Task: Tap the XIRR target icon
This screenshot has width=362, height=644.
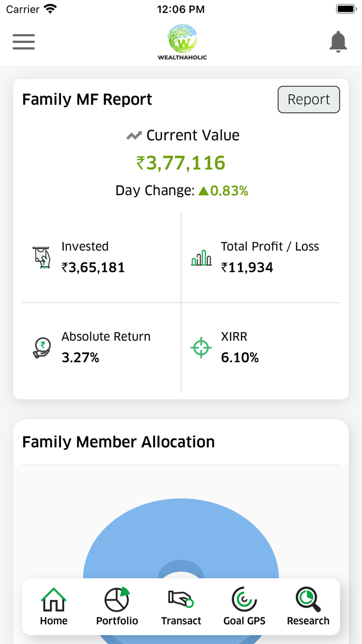Action: [x=201, y=347]
